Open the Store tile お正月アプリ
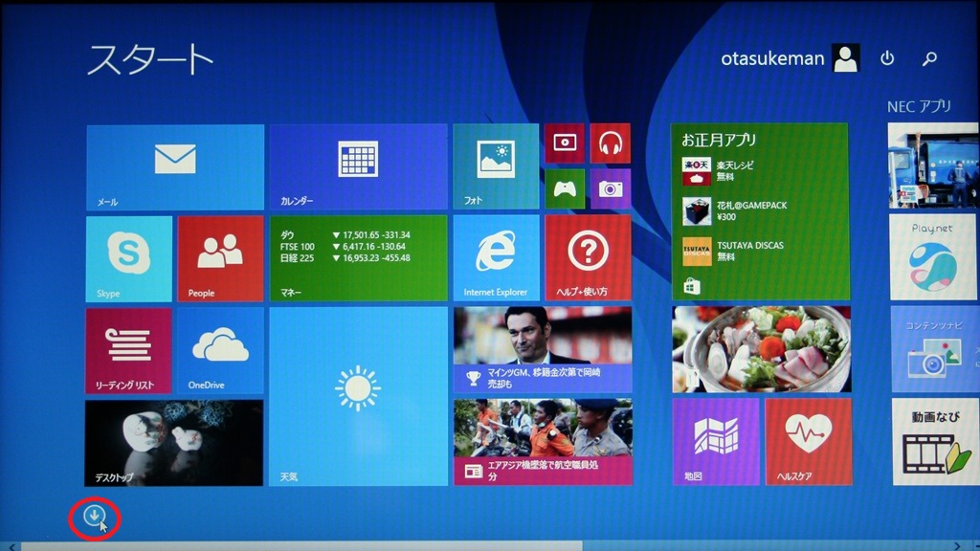Screen dimensions: 980x551 click(x=759, y=211)
